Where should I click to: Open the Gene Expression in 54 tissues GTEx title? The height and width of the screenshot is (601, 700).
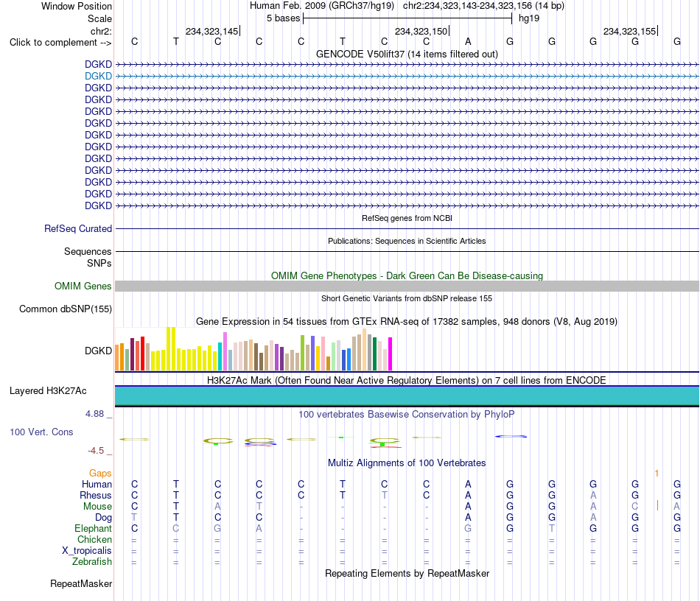click(x=407, y=322)
